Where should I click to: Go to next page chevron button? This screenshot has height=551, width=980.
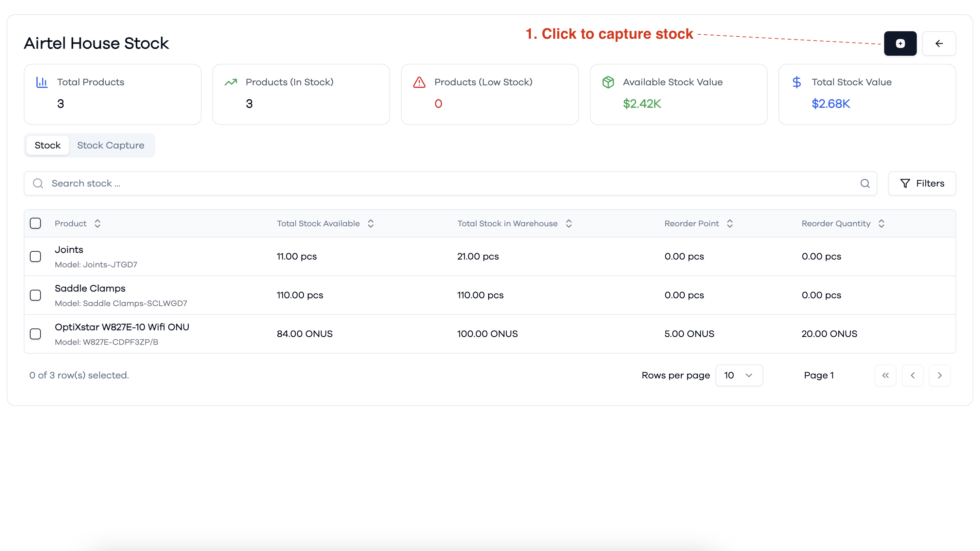point(940,375)
